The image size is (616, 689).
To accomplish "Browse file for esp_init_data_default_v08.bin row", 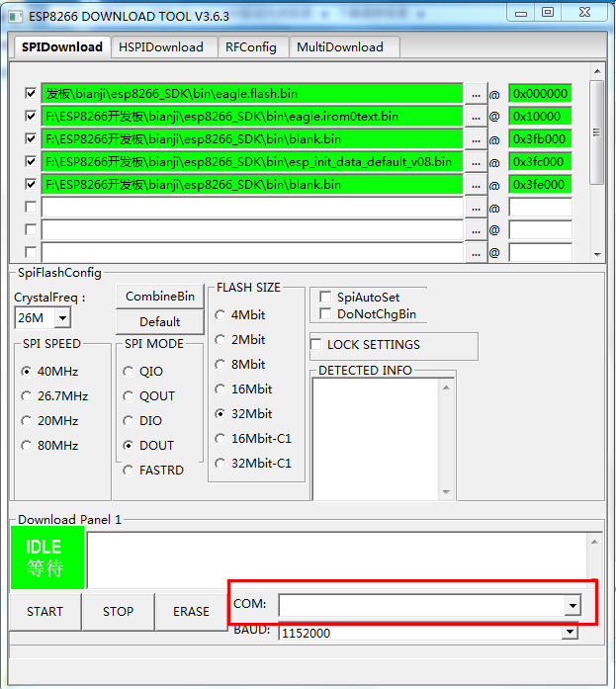I will coord(476,162).
